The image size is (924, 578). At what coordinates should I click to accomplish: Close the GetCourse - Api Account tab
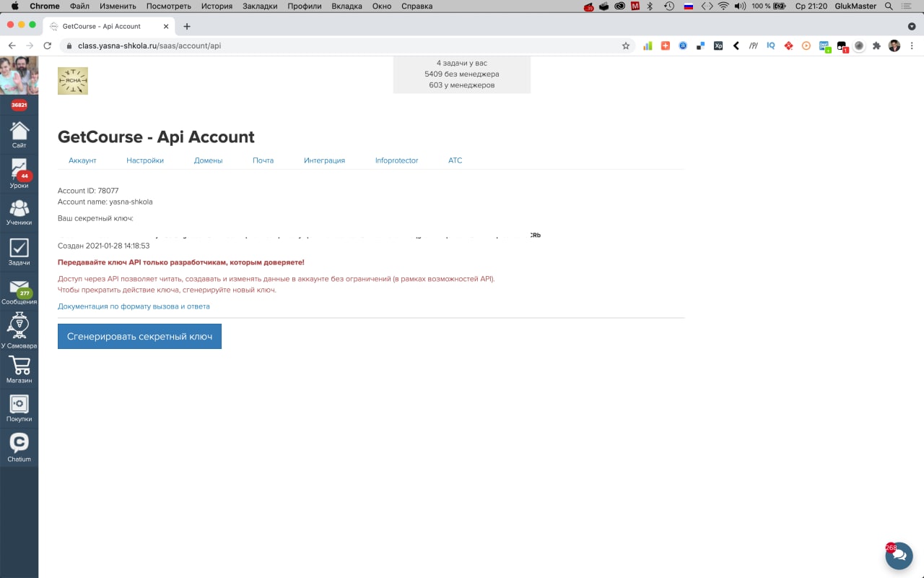(165, 26)
